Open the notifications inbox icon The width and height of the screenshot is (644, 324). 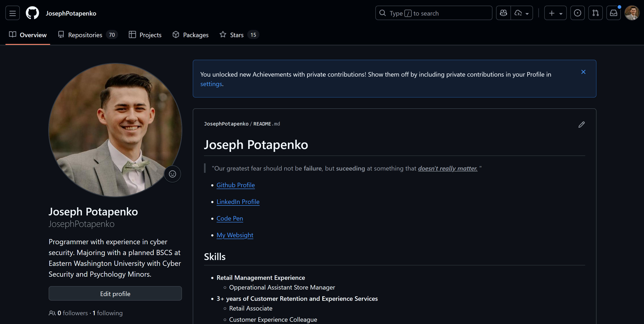click(613, 13)
